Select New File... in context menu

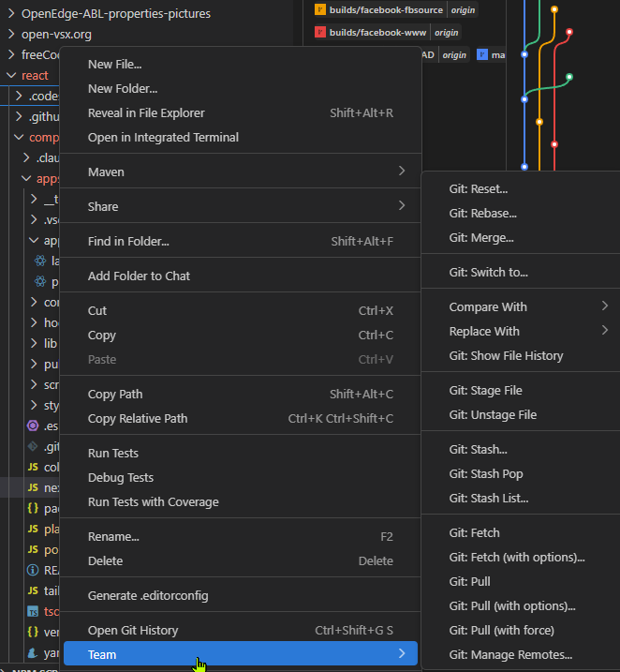click(240, 65)
